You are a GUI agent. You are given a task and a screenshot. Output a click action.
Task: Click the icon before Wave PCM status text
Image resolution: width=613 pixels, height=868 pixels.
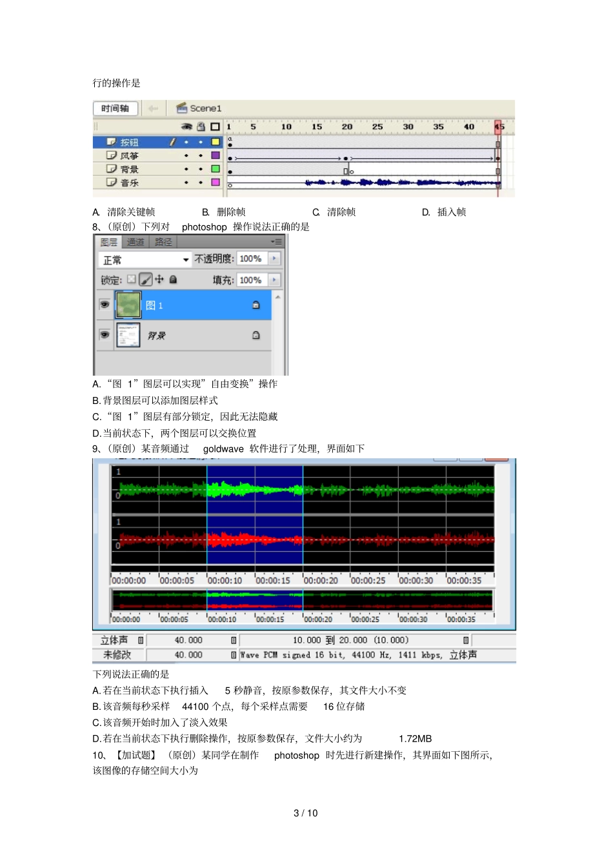(x=234, y=655)
